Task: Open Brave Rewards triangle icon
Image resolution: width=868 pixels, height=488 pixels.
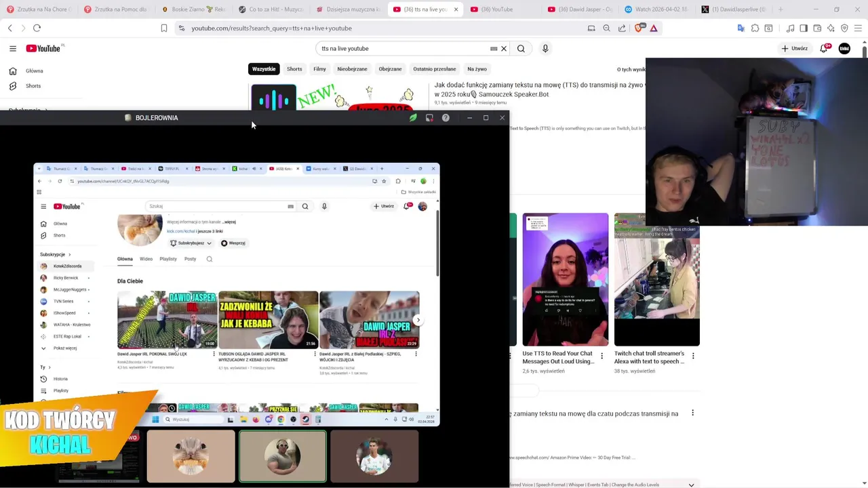Action: tap(653, 28)
